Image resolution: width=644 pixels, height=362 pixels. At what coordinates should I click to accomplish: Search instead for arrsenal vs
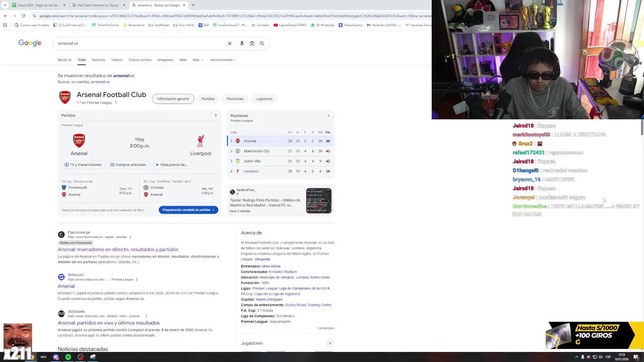[100, 82]
